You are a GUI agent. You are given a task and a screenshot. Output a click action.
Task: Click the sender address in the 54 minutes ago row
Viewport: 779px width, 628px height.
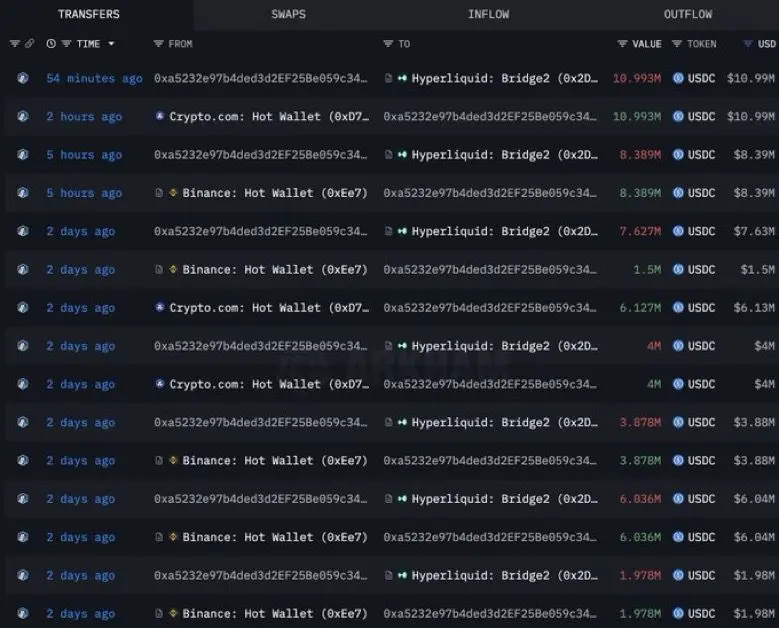pyautogui.click(x=261, y=78)
